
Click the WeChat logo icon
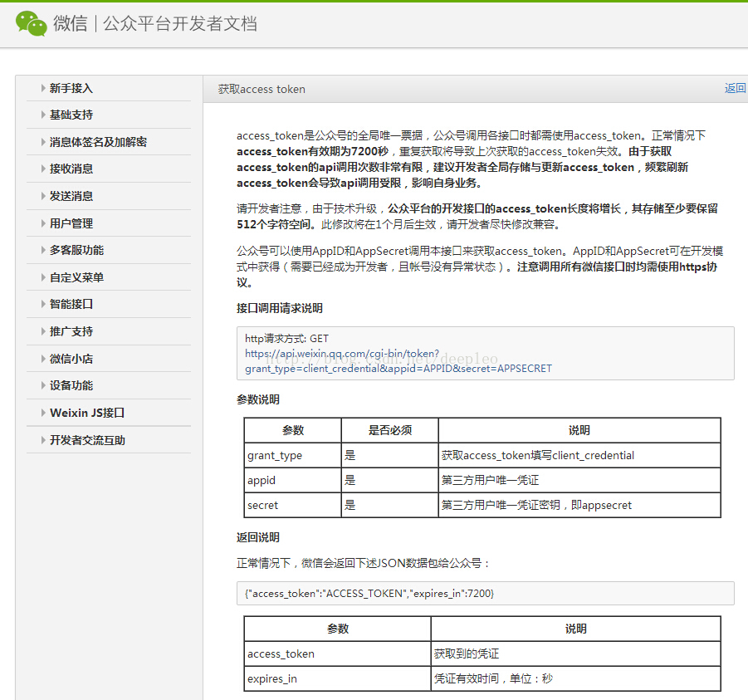pos(32,23)
